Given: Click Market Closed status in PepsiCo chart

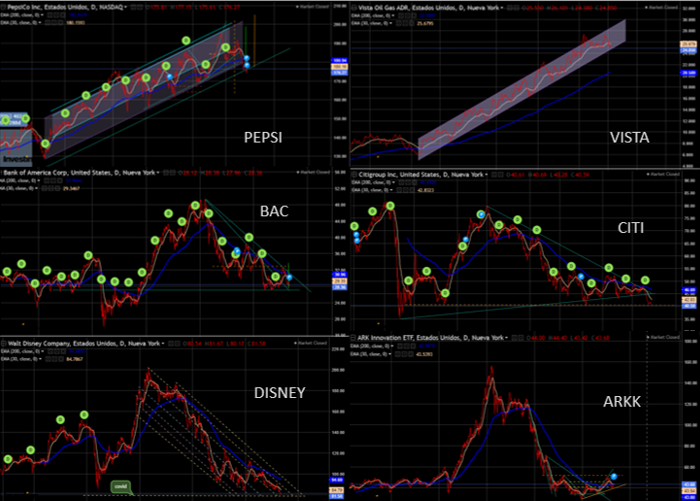Looking at the screenshot, I should coord(312,7).
